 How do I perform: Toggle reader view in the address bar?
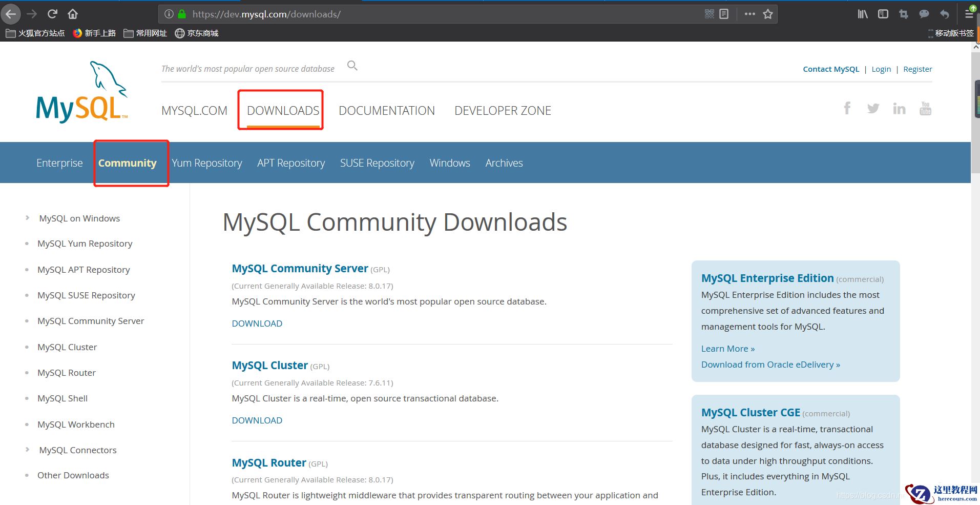(724, 14)
